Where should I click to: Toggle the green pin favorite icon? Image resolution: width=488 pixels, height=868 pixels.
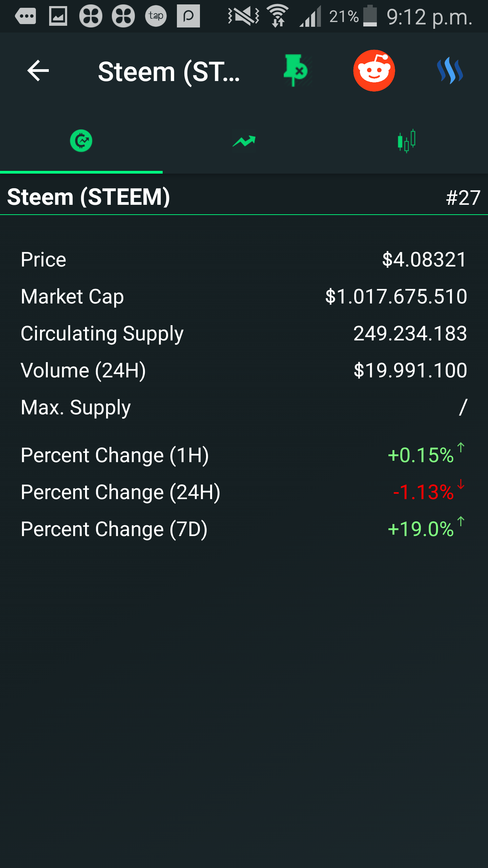(296, 71)
